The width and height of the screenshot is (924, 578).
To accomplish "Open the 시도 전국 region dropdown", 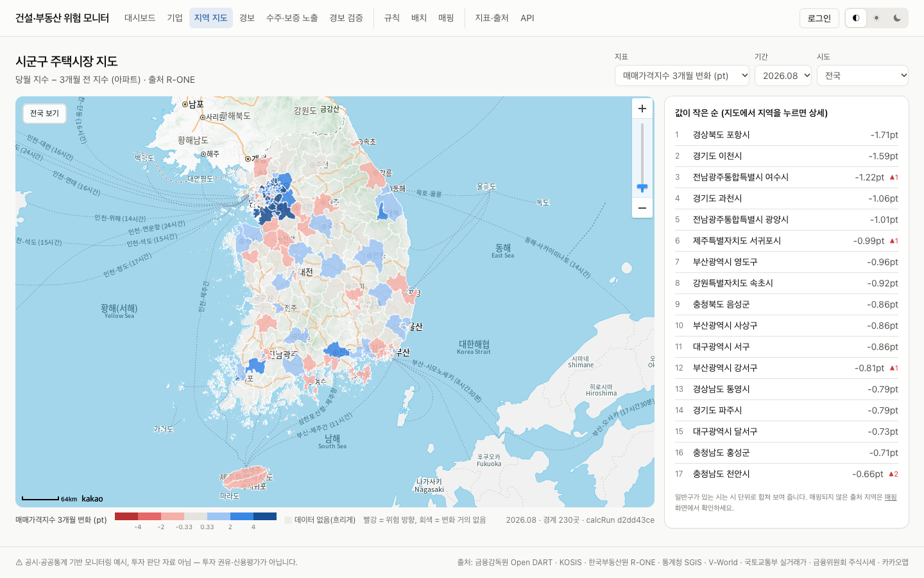I will (862, 75).
